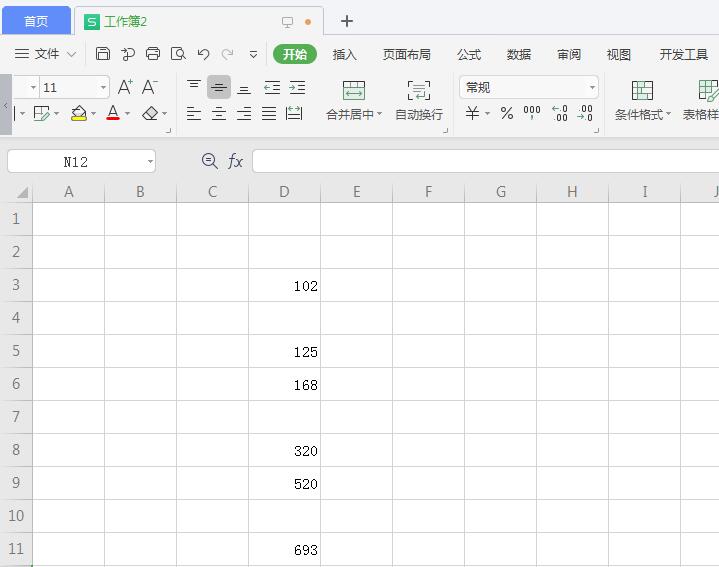The width and height of the screenshot is (719, 567).
Task: Open print preview icon
Action: click(x=178, y=54)
